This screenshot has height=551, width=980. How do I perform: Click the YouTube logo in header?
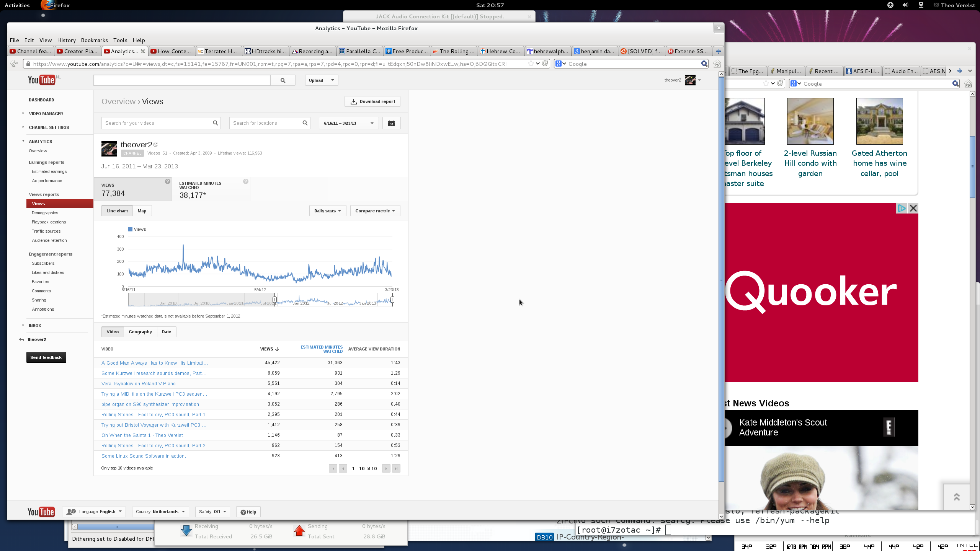41,80
